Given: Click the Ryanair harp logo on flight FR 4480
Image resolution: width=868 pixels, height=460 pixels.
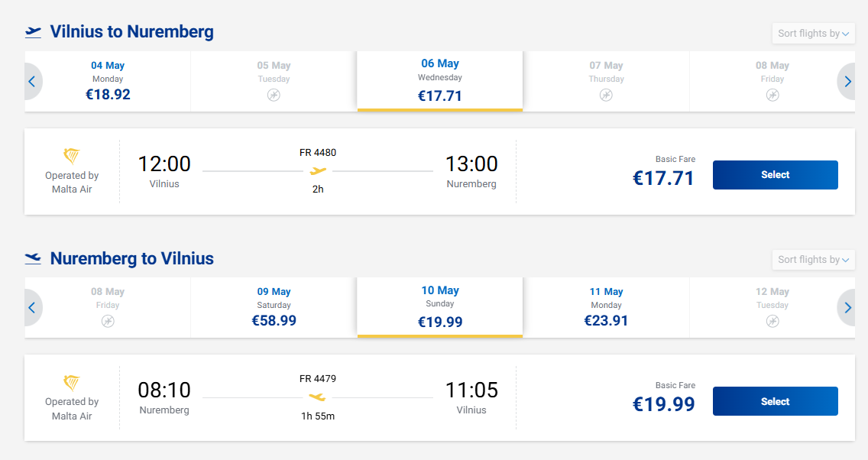Looking at the screenshot, I should coord(72,156).
